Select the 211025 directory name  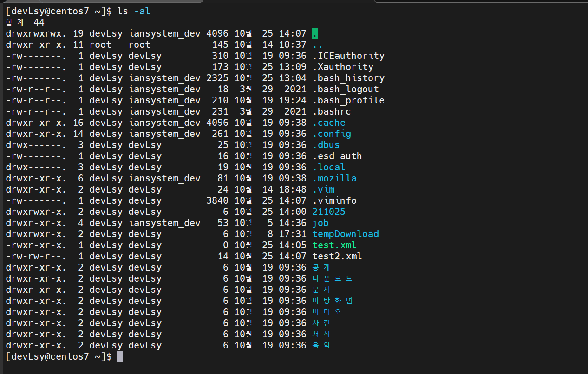(x=329, y=212)
